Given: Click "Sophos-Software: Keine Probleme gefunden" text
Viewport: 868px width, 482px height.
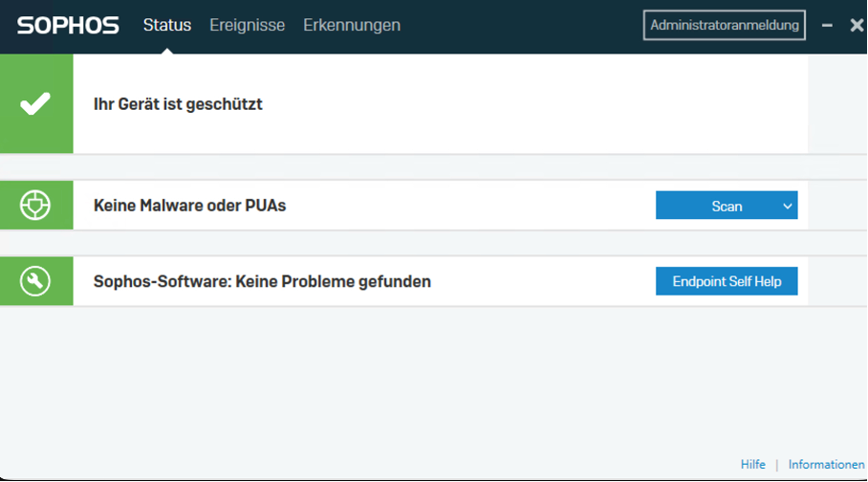Looking at the screenshot, I should click(262, 281).
